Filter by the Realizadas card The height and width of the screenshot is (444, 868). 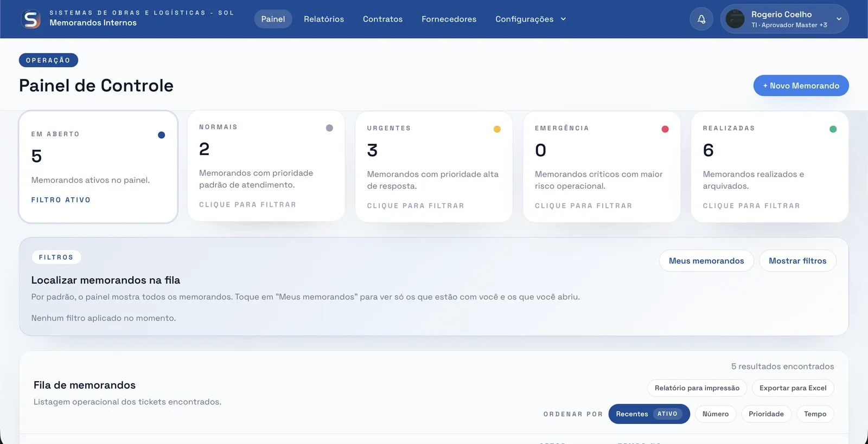[x=770, y=167]
